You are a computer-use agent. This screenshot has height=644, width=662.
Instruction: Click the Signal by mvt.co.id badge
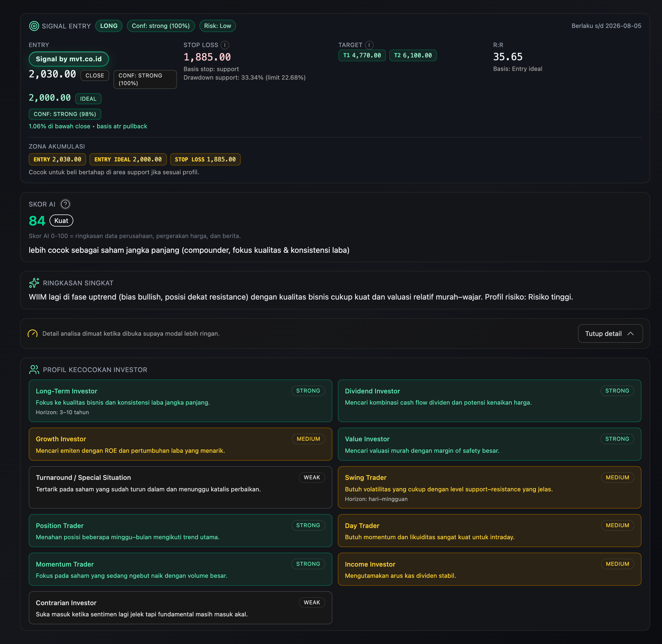click(x=69, y=59)
